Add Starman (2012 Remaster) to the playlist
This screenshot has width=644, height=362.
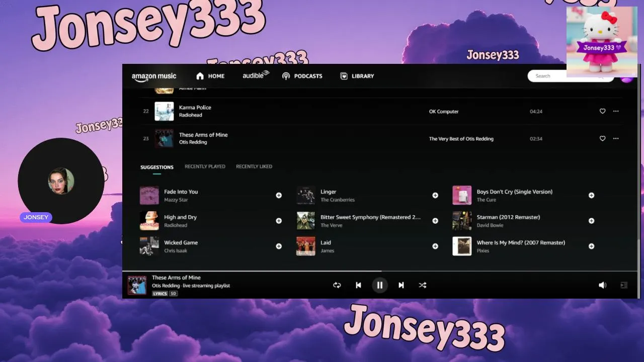(592, 221)
